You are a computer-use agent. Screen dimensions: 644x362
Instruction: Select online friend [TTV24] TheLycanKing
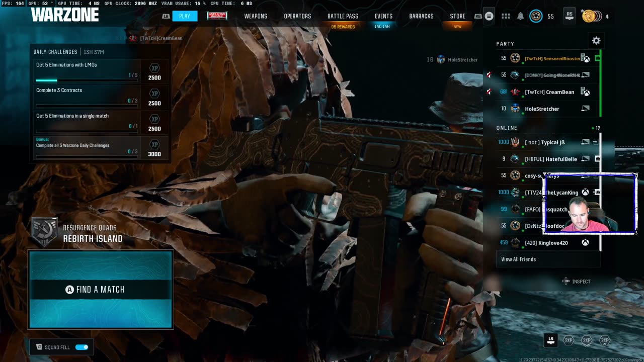(548, 193)
